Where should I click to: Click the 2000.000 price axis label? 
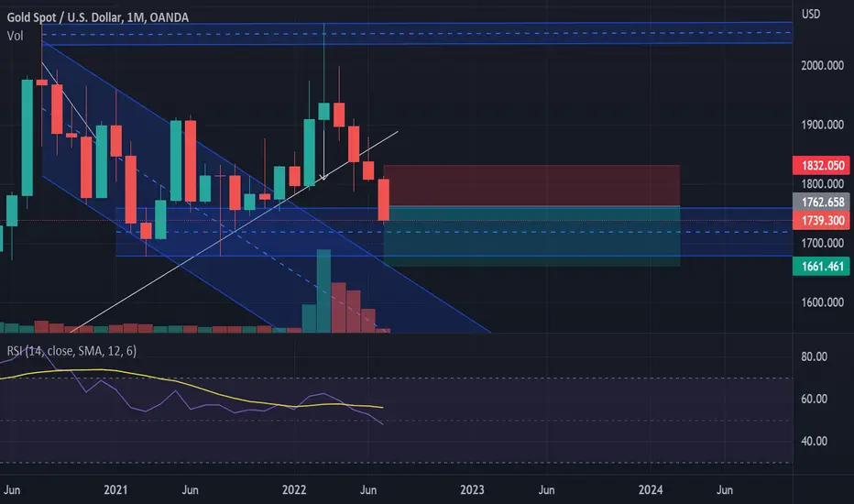click(823, 65)
